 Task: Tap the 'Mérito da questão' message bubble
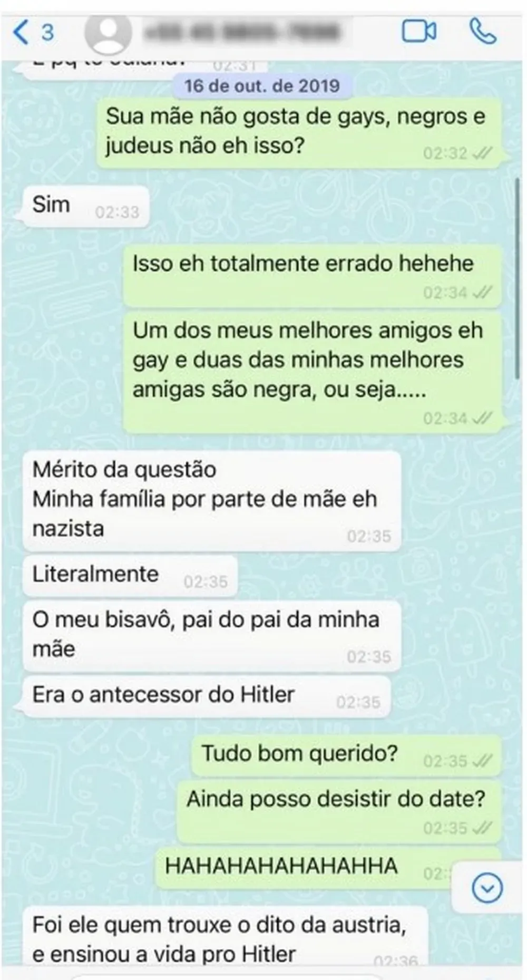coord(211,500)
